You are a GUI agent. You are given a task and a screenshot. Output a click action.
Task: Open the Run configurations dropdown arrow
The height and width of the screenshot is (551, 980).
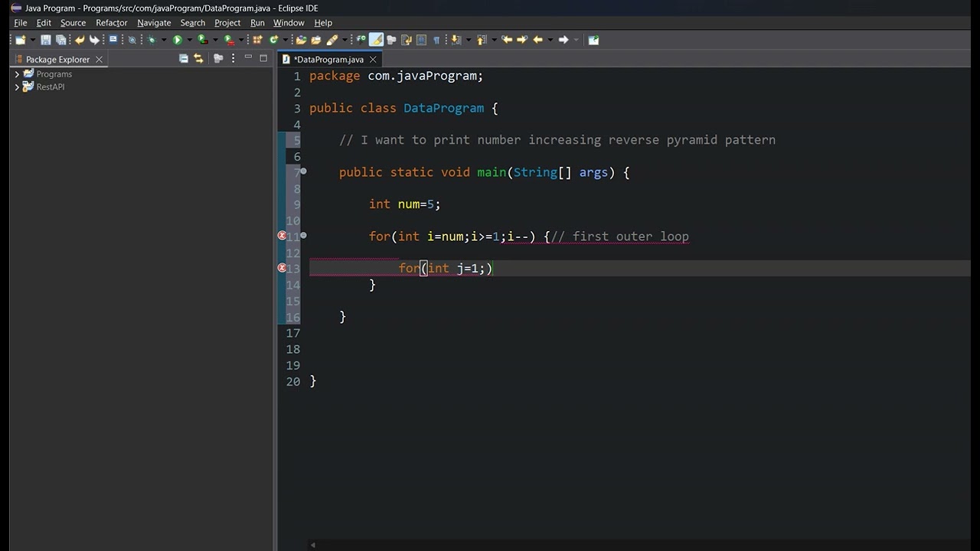pyautogui.click(x=190, y=40)
